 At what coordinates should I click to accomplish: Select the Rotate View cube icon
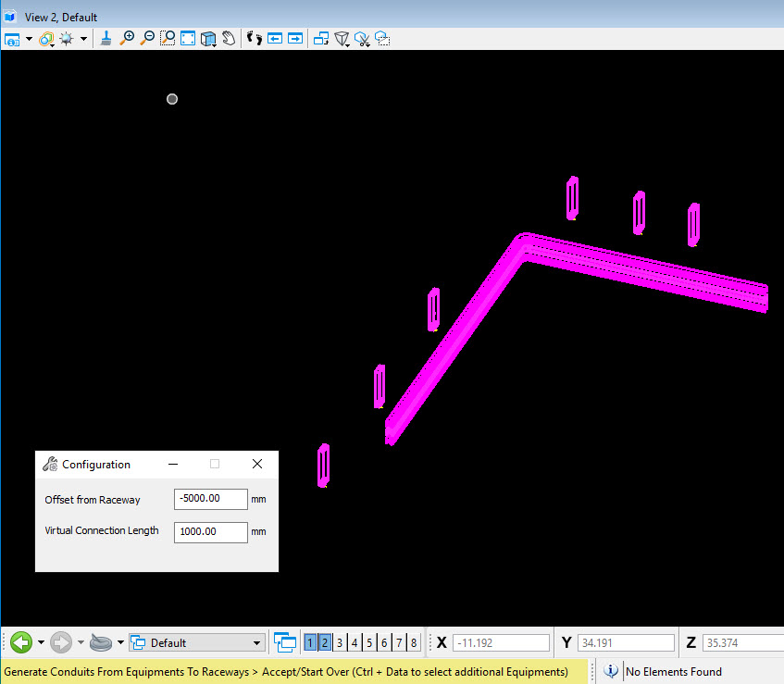pos(207,38)
